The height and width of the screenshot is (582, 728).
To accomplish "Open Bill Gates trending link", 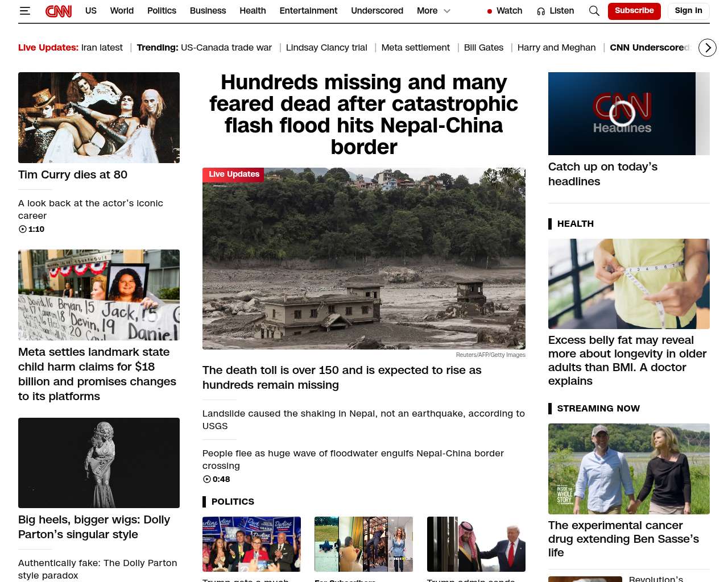I will (x=483, y=48).
